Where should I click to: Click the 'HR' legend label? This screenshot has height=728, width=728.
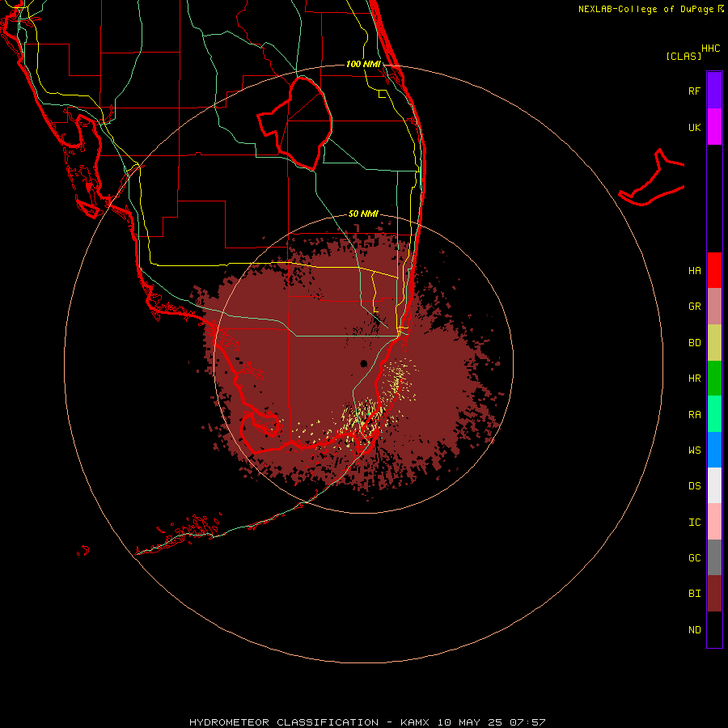tap(694, 379)
